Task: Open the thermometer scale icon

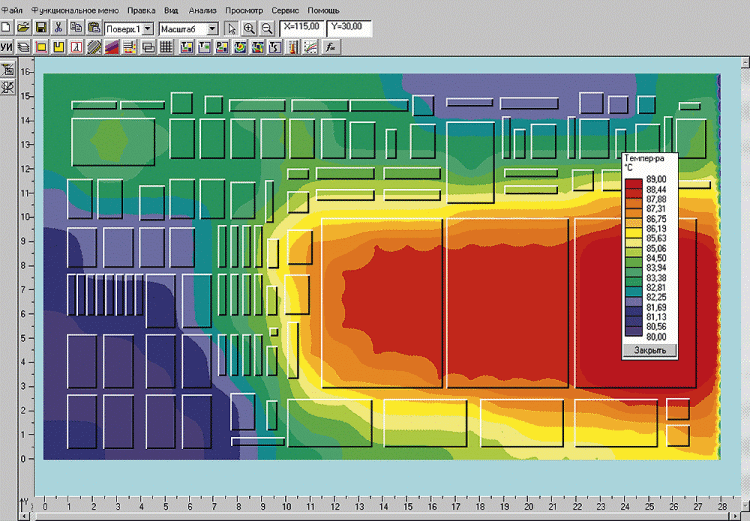Action: (293, 47)
